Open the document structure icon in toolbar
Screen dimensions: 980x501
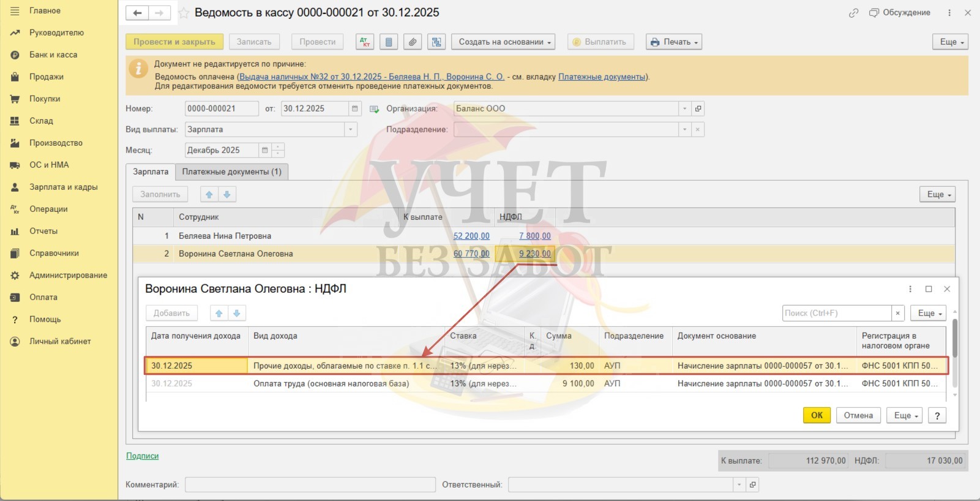436,42
